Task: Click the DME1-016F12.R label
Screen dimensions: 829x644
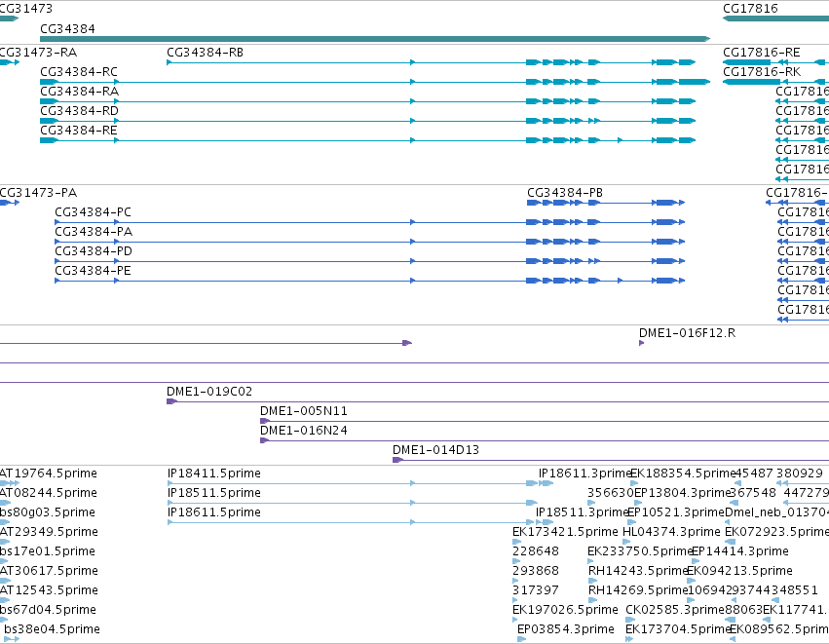Action: click(x=688, y=333)
